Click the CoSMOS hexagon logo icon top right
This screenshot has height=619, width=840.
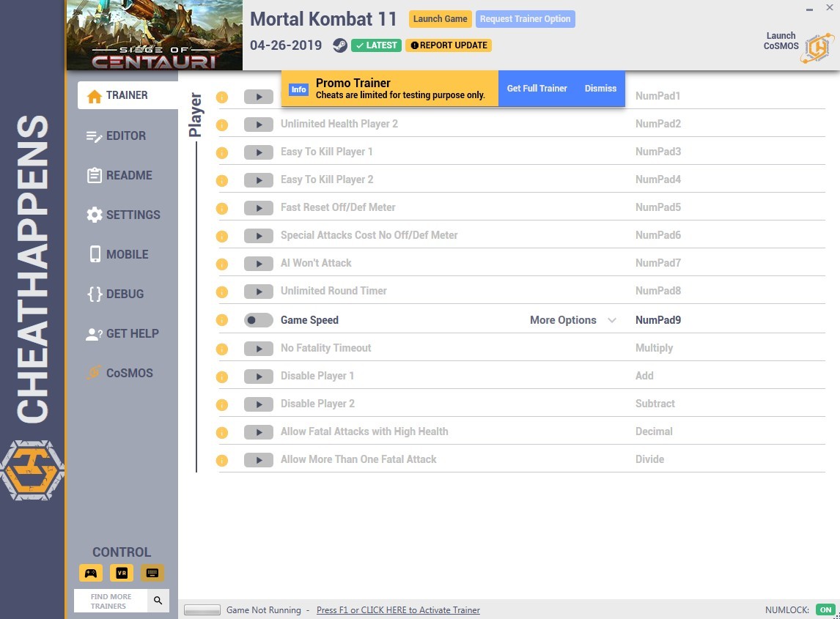tap(817, 48)
